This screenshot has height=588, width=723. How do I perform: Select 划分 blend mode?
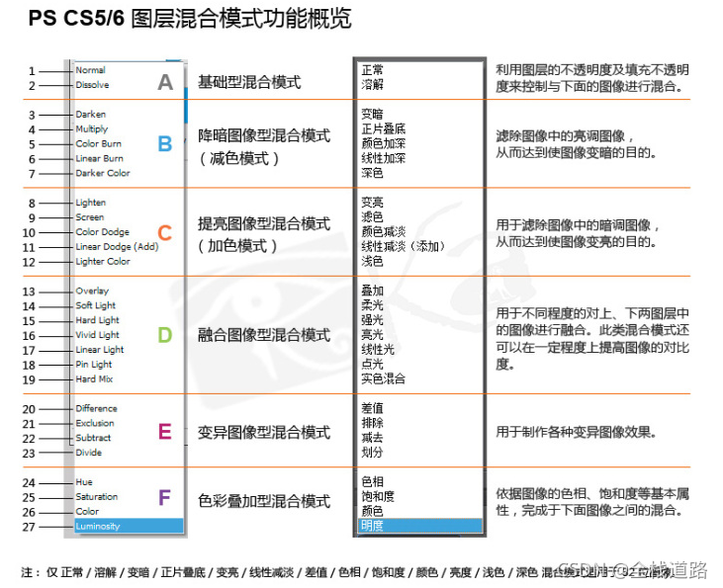point(372,453)
